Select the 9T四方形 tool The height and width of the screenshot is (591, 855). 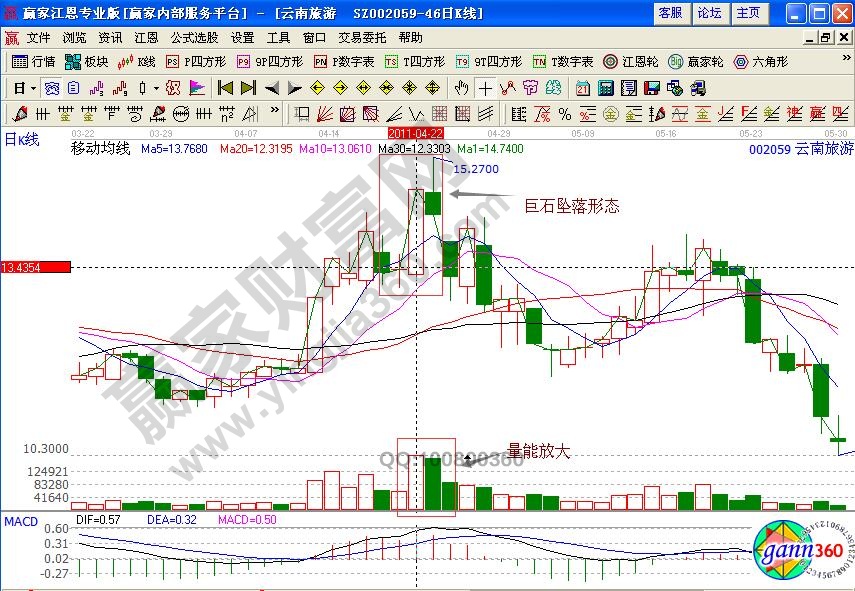click(489, 62)
